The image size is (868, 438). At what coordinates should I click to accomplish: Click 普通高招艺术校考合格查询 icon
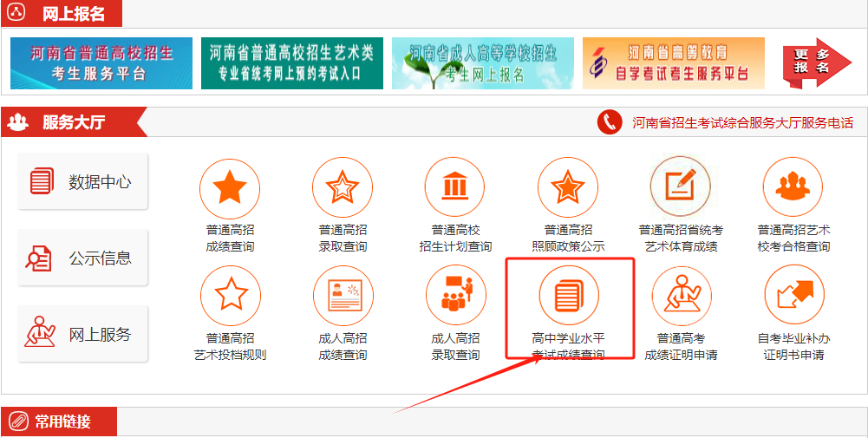(x=793, y=187)
